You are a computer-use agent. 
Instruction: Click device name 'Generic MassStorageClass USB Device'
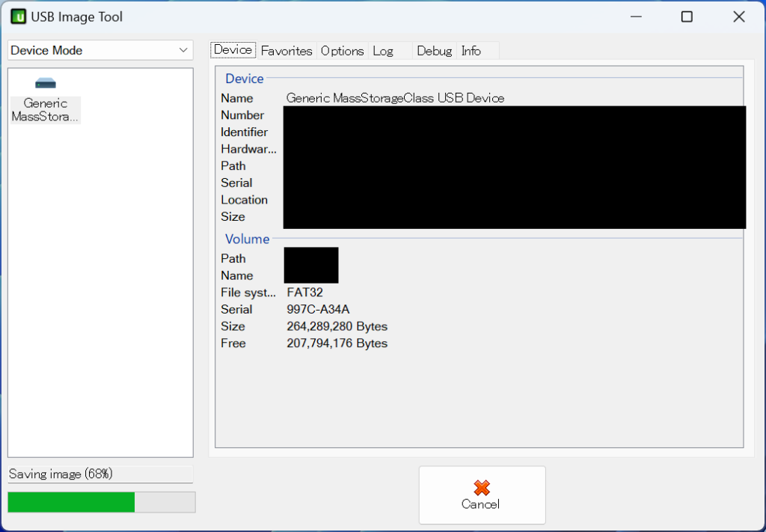point(395,98)
